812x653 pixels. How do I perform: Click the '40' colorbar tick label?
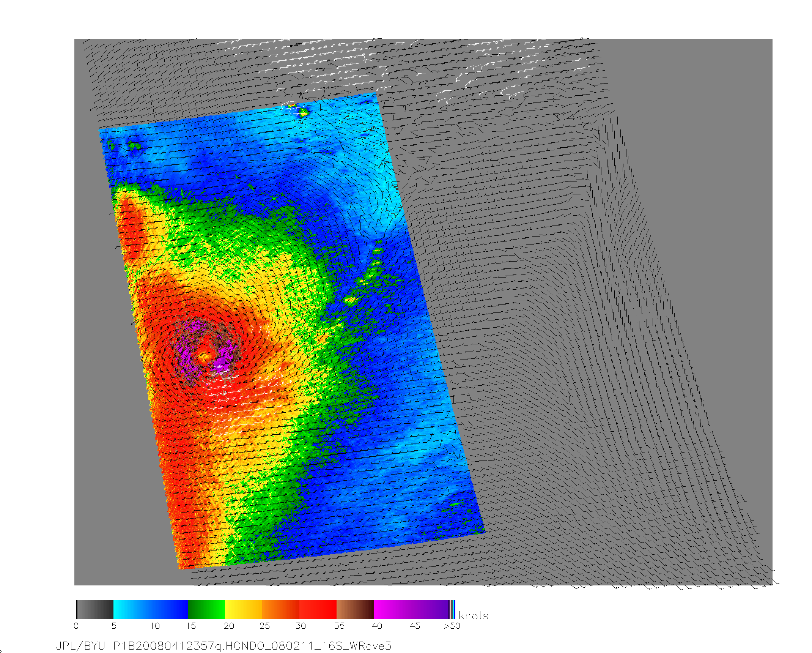click(377, 626)
